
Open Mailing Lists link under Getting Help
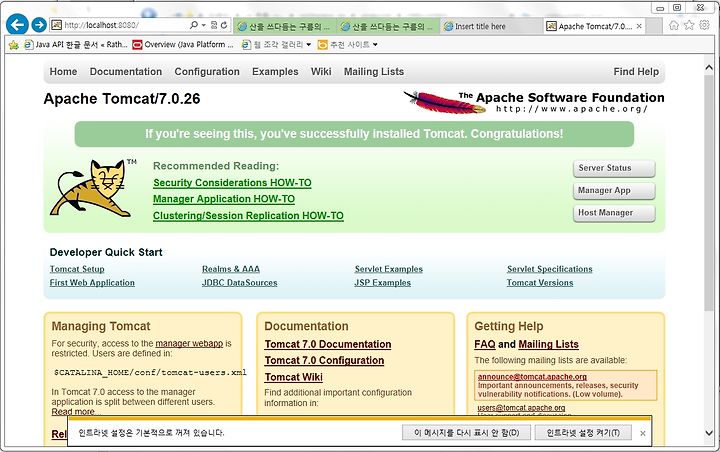(x=548, y=344)
